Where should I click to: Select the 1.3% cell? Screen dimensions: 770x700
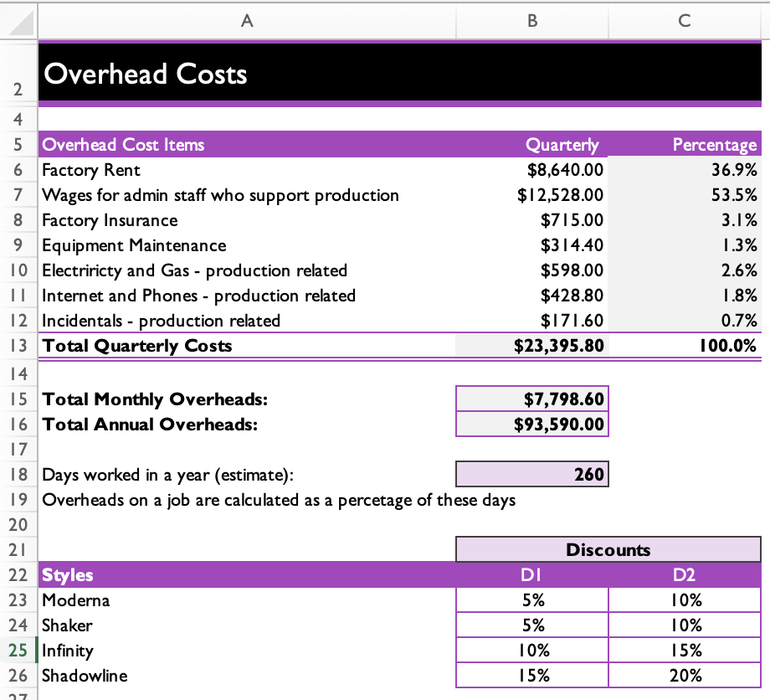685,245
